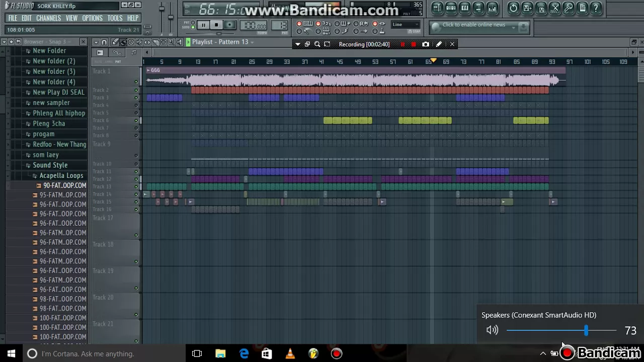Select the Delete tool in Playlist toolbar

pos(131,42)
